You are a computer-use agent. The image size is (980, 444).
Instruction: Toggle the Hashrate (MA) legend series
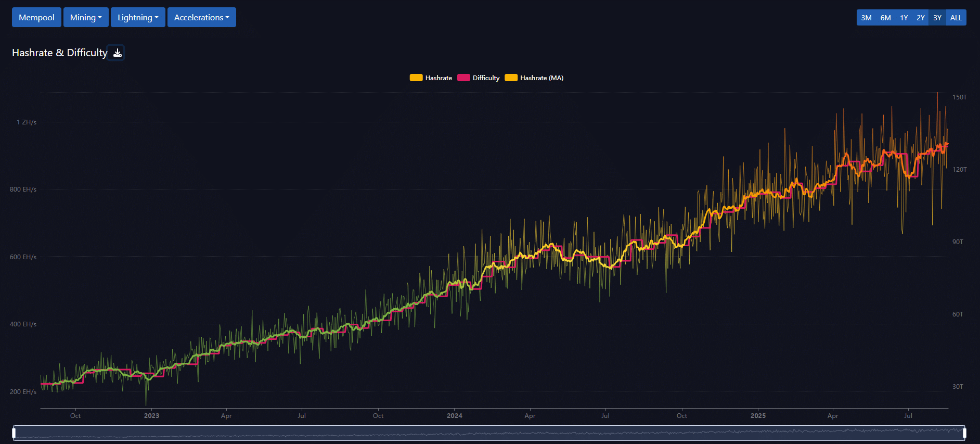click(x=534, y=78)
